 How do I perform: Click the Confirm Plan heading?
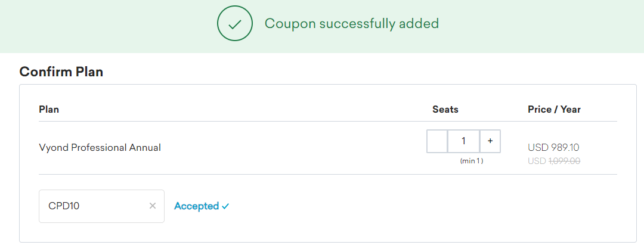61,72
